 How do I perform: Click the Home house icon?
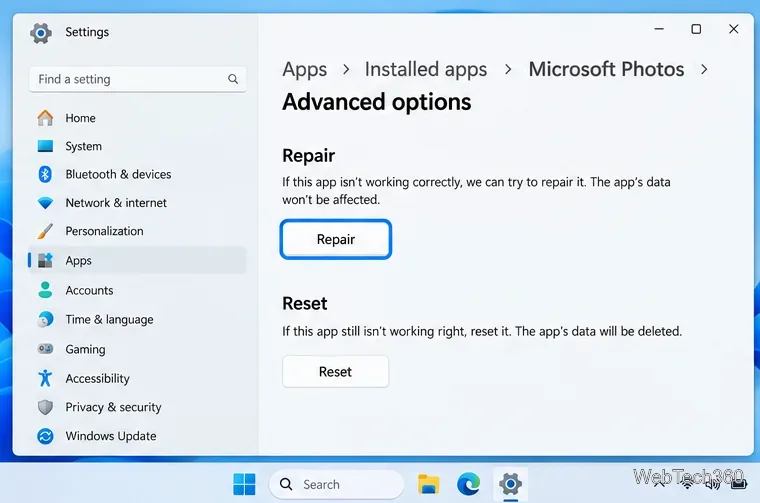tap(45, 118)
